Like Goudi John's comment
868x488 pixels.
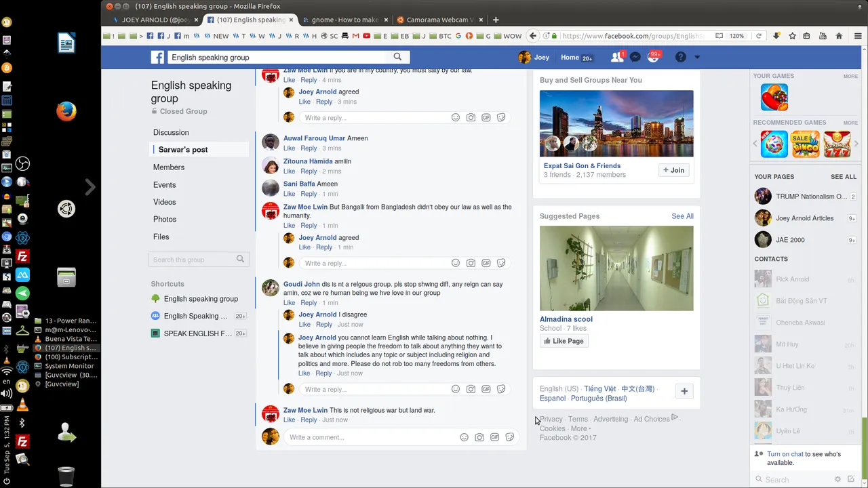tap(289, 303)
